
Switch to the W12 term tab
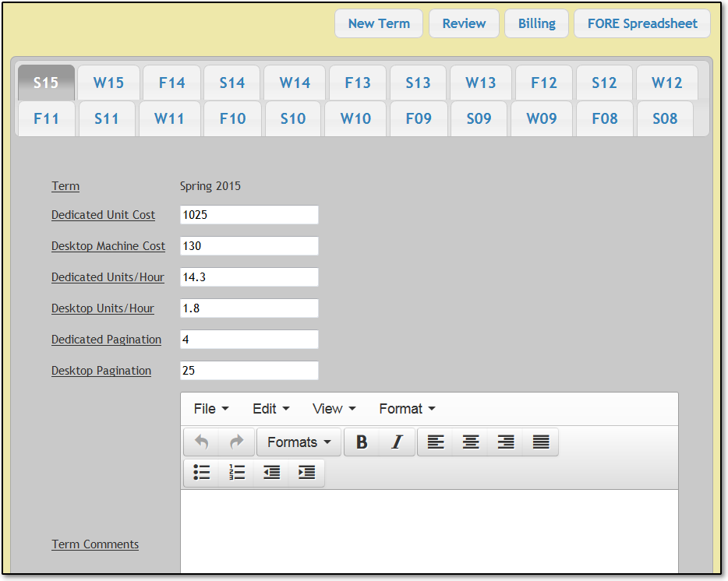667,83
